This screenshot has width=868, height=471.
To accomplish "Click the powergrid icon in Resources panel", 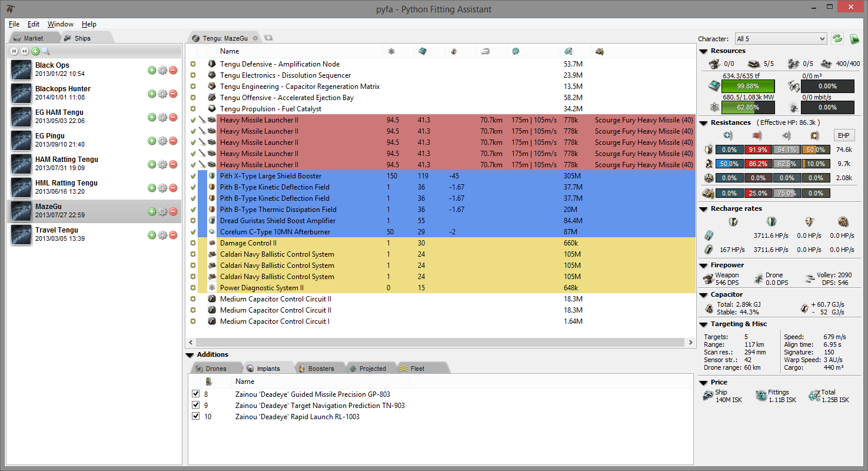I will click(x=714, y=107).
